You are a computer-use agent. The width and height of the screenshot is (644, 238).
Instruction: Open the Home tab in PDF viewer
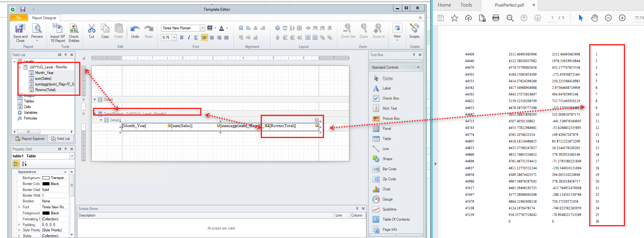[444, 5]
